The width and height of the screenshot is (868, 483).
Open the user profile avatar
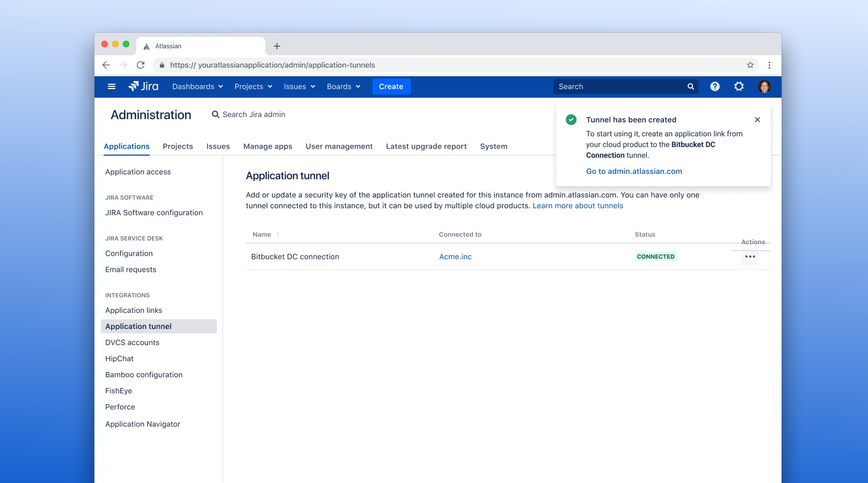[x=764, y=86]
